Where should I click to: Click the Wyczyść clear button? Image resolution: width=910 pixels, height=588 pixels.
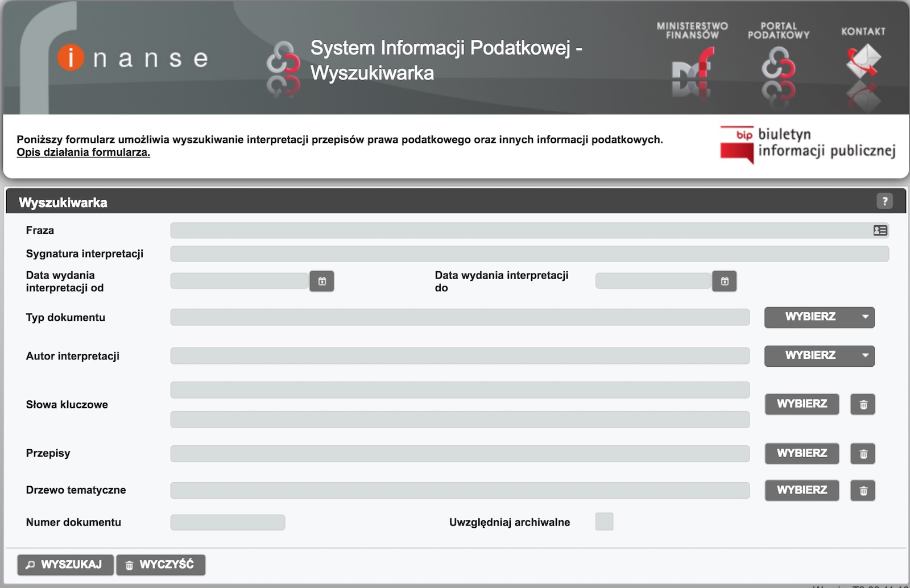[161, 565]
